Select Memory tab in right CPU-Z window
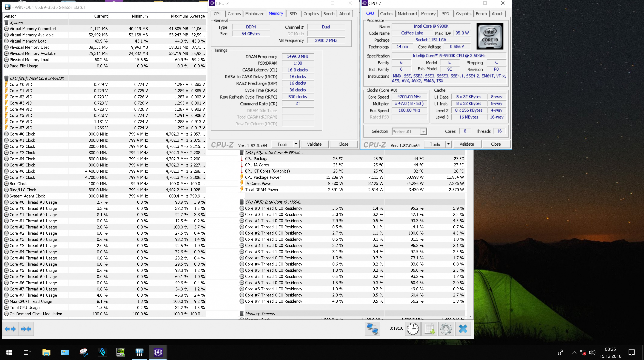The height and width of the screenshot is (360, 644). pos(428,14)
